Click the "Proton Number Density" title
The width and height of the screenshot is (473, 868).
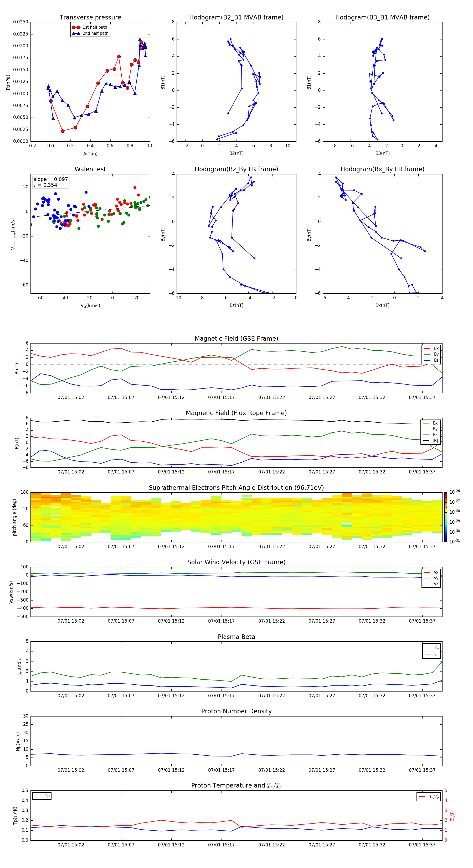point(236,711)
